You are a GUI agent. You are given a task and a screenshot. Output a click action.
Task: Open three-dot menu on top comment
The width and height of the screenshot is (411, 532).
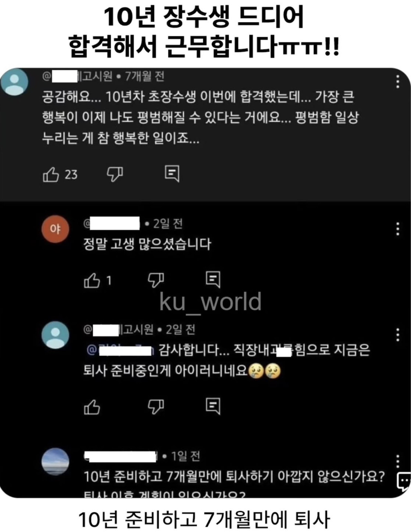[397, 82]
